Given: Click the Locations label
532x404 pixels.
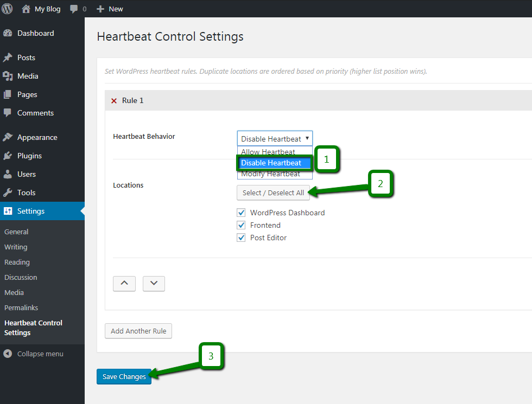Looking at the screenshot, I should [x=128, y=185].
